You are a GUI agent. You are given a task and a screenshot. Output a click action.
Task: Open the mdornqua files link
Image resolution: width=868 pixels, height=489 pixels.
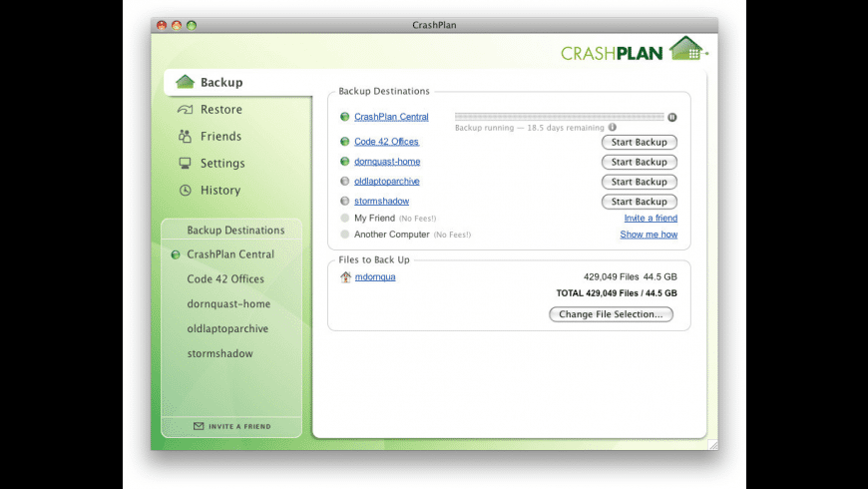point(375,276)
